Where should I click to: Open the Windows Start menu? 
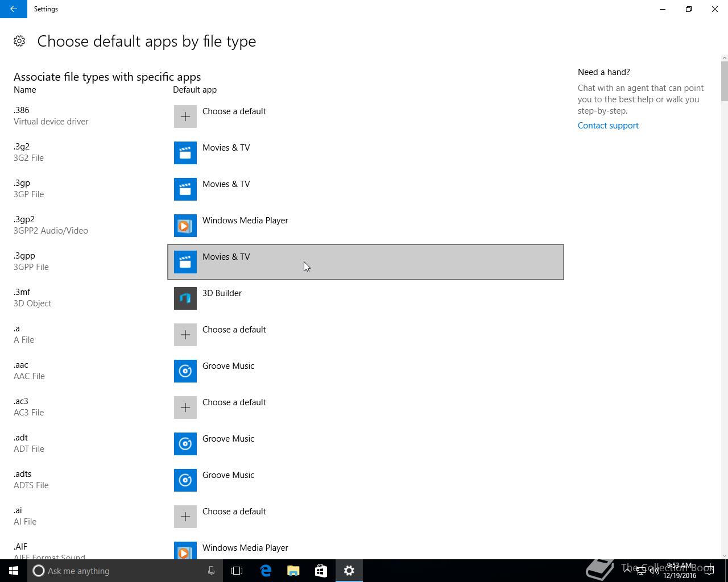[x=14, y=571]
